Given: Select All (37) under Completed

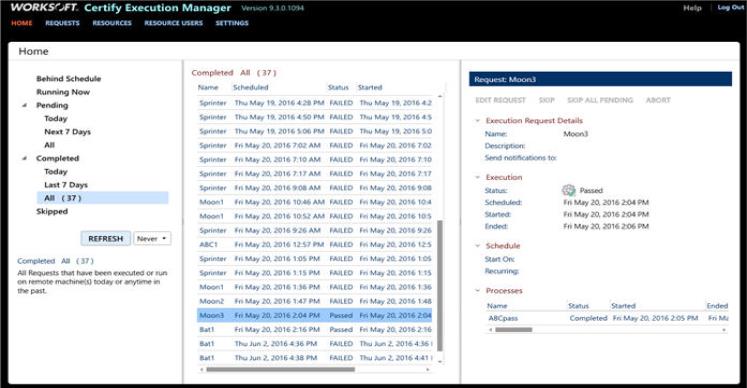Looking at the screenshot, I should [x=102, y=198].
